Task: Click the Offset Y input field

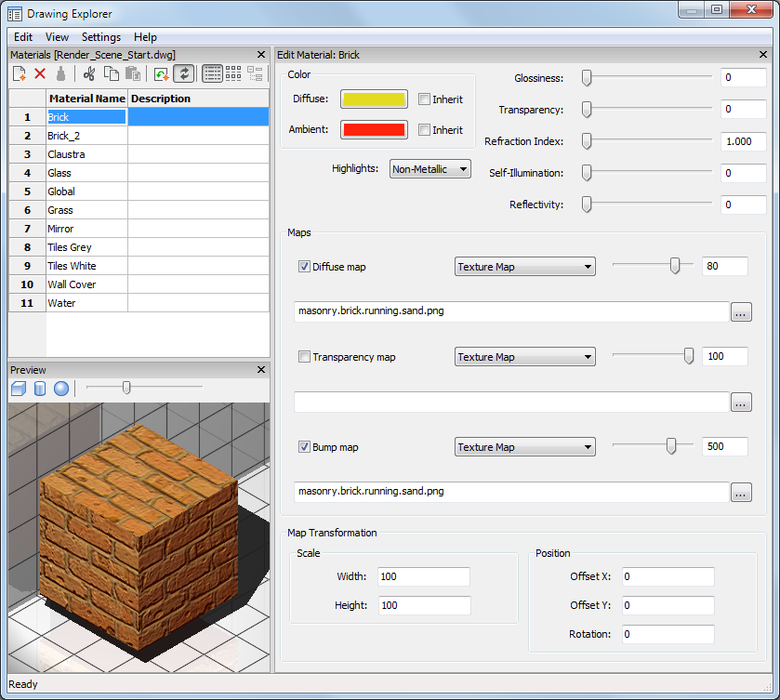Action: click(668, 605)
